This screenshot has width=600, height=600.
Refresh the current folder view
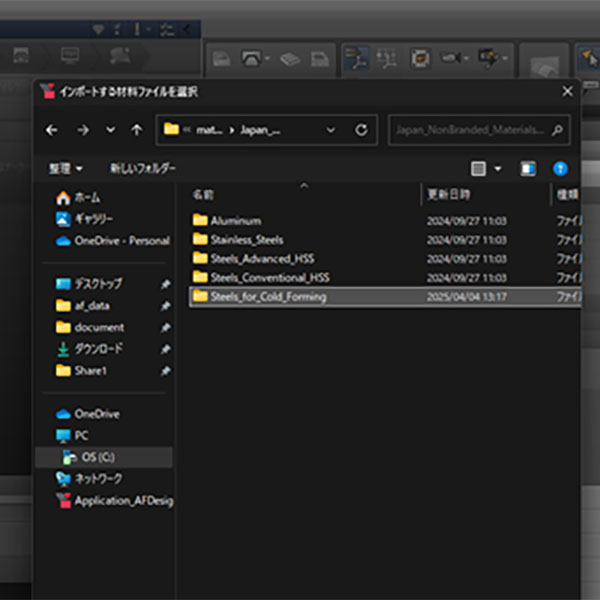tap(361, 130)
